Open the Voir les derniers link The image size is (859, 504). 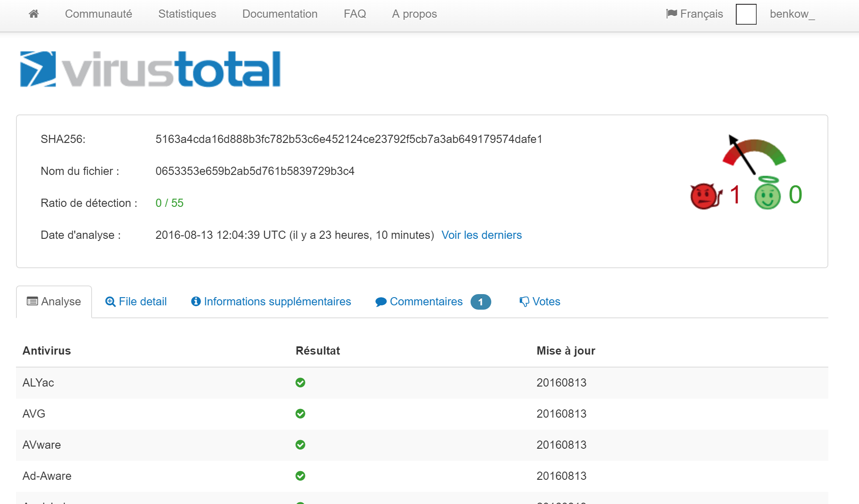click(x=482, y=235)
